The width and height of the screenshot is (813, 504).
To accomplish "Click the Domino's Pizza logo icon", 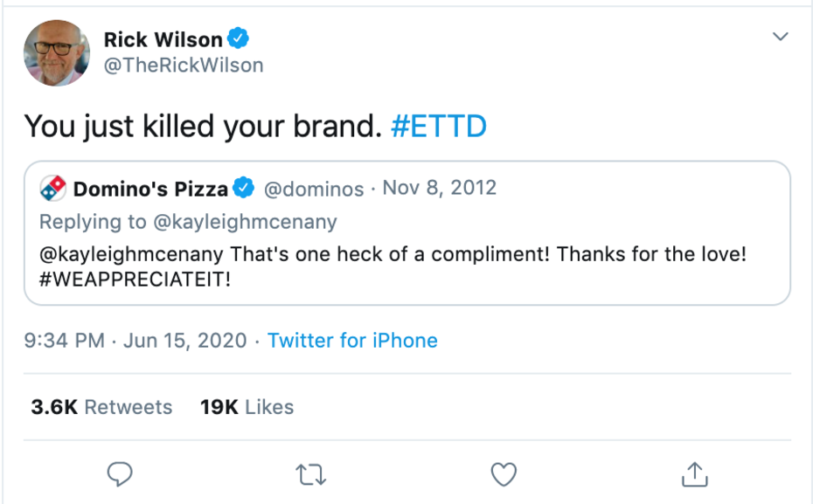I will 52,188.
